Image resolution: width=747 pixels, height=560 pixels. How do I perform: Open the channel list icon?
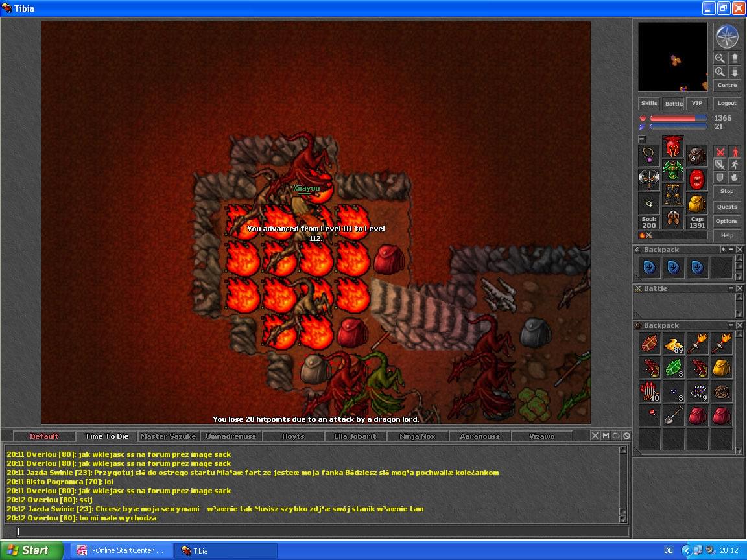(616, 436)
